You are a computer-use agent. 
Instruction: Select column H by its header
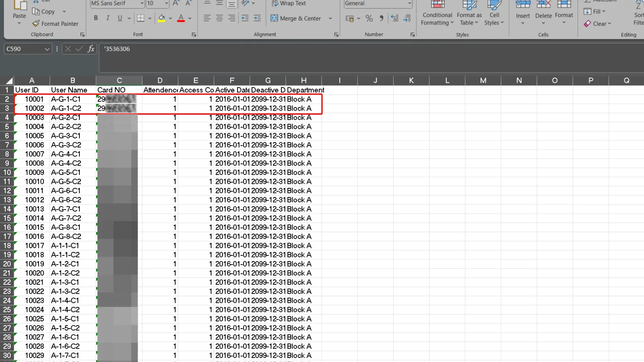click(304, 80)
